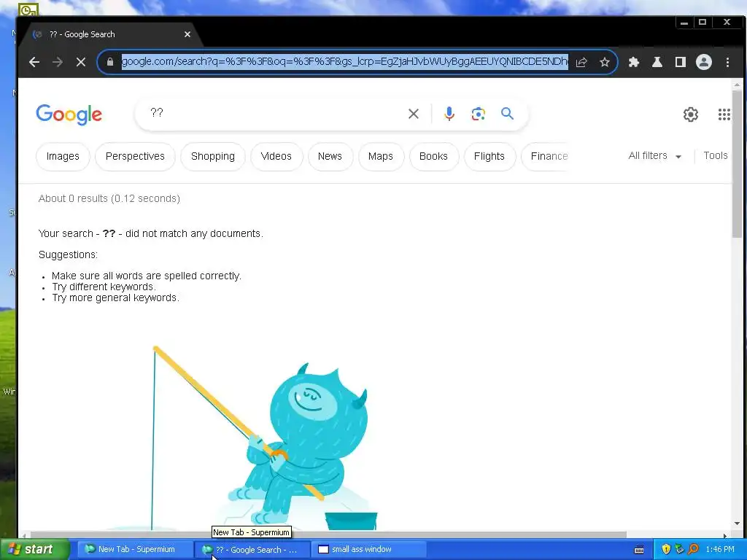
Task: Filter results by Finance
Action: point(546,156)
